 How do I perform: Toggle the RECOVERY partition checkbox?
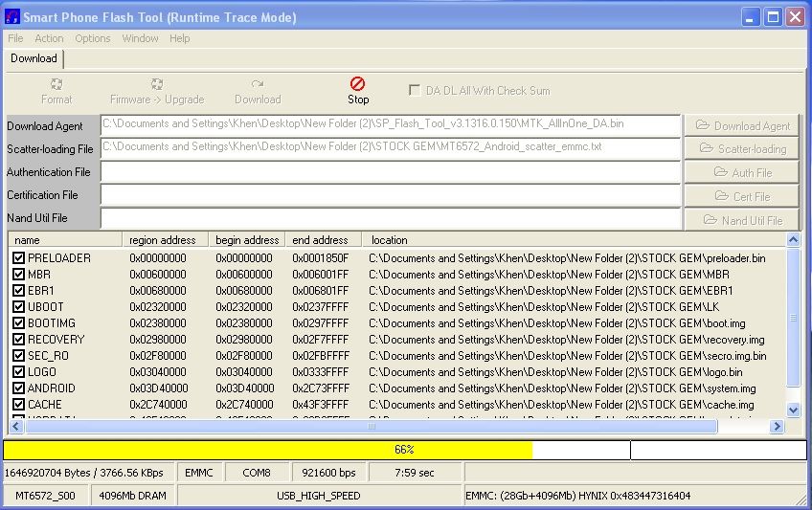(19, 340)
